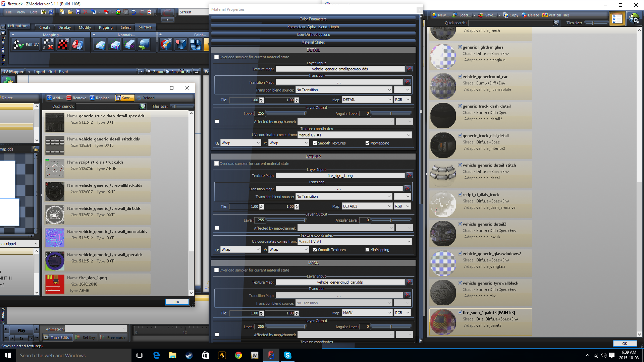The image size is (644, 362).
Task: Clear DETAIL2 fire_sign_1.png texture map
Action: pos(409,175)
